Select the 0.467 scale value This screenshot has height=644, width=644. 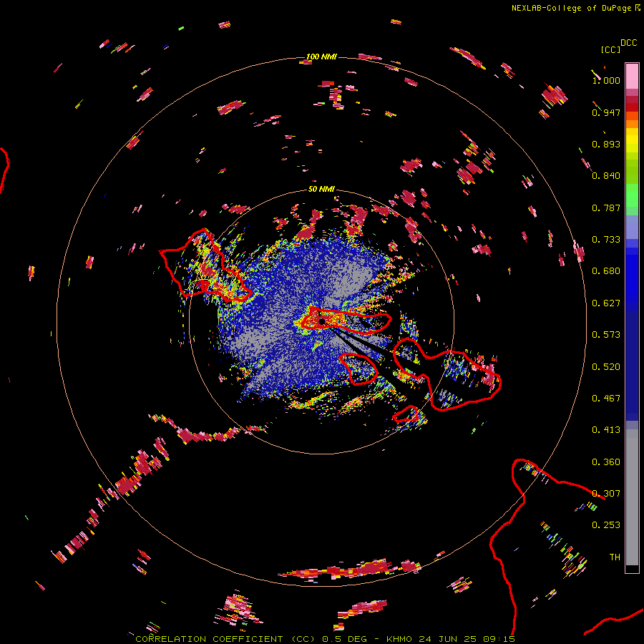point(606,399)
